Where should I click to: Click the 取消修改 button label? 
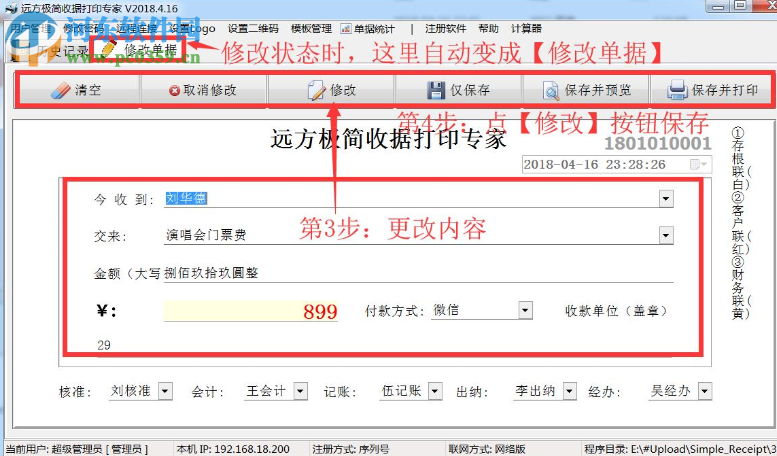pos(210,90)
